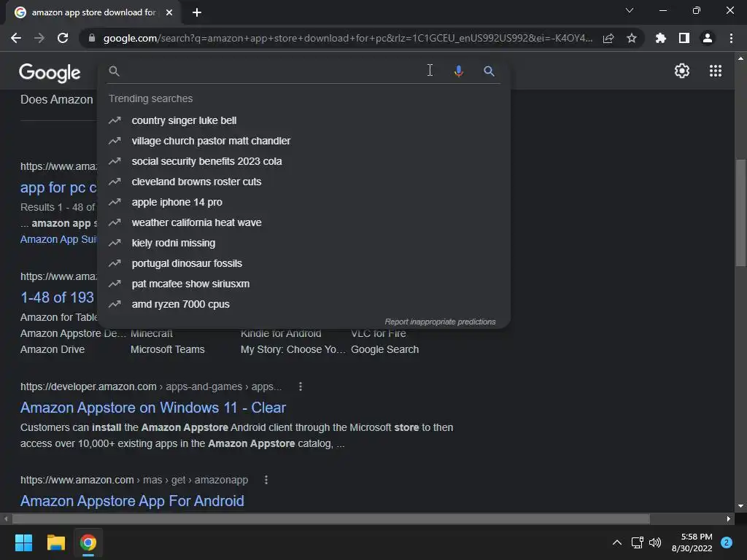
Task: Select suggestion cleveland browns roster cuts
Action: pyautogui.click(x=304, y=182)
